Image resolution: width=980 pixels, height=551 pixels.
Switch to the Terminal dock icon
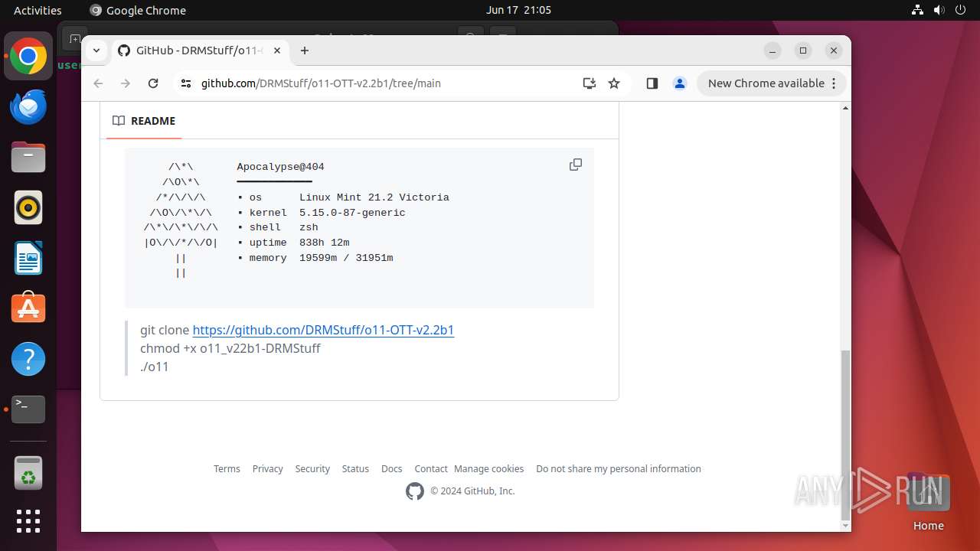coord(28,409)
